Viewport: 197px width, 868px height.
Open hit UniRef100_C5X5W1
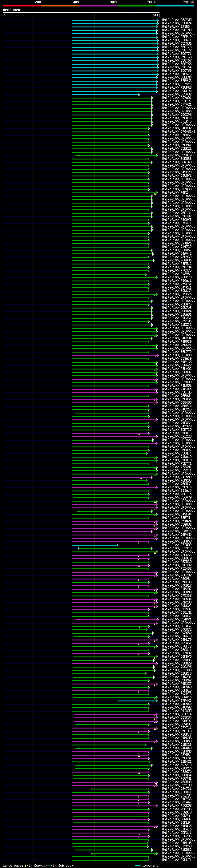[x=177, y=43]
